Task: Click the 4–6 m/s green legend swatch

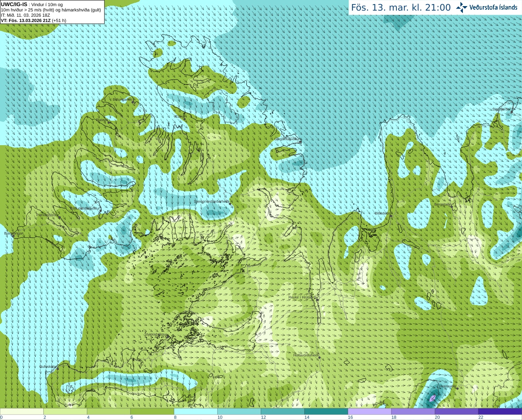Action: 108,411
